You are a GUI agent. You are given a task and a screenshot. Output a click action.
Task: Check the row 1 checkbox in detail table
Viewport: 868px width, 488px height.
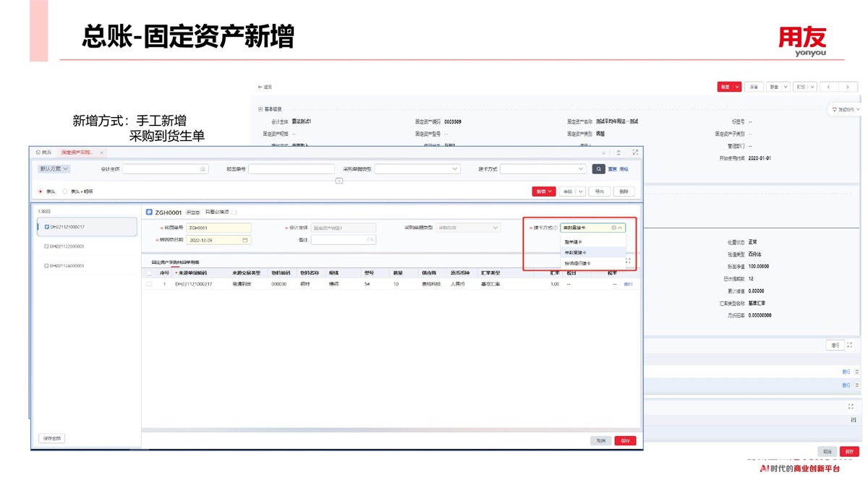[149, 284]
